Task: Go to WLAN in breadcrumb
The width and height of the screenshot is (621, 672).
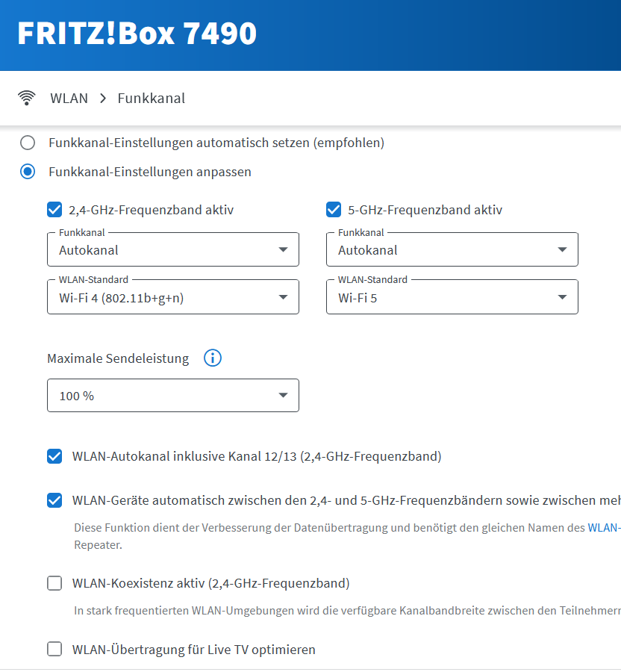Action: point(69,99)
